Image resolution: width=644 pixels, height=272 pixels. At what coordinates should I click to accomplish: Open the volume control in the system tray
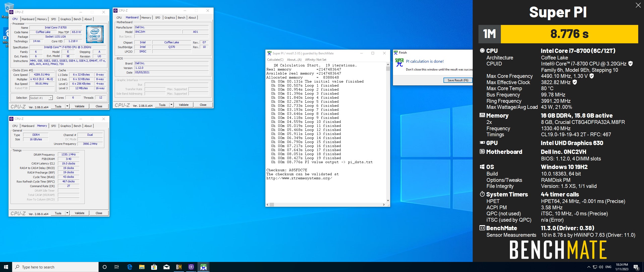point(601,267)
